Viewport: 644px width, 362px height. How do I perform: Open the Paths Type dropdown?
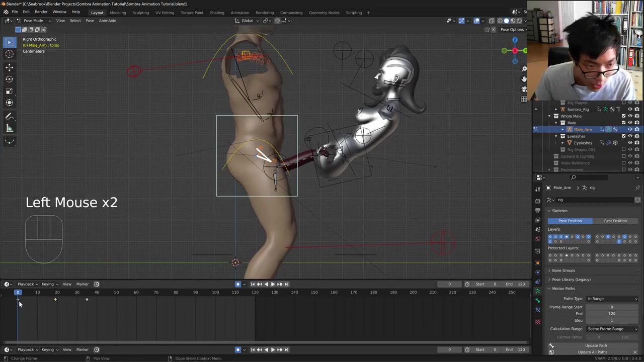612,299
